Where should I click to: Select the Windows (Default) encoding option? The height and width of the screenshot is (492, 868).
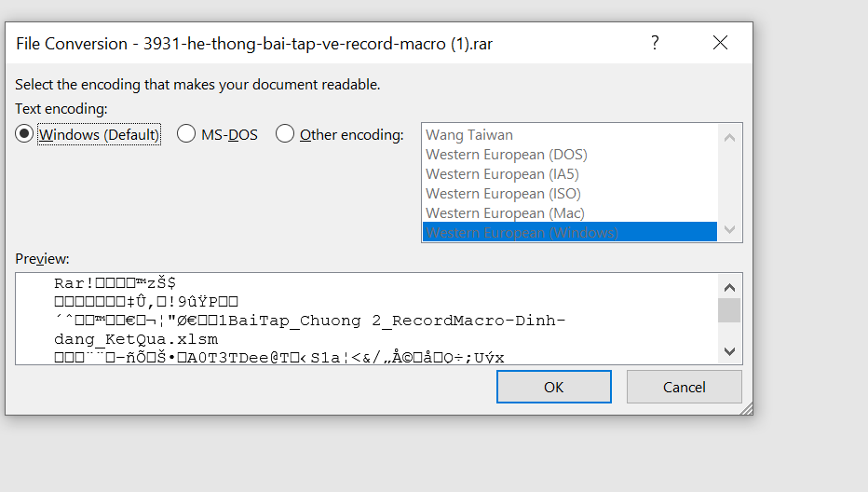point(25,134)
